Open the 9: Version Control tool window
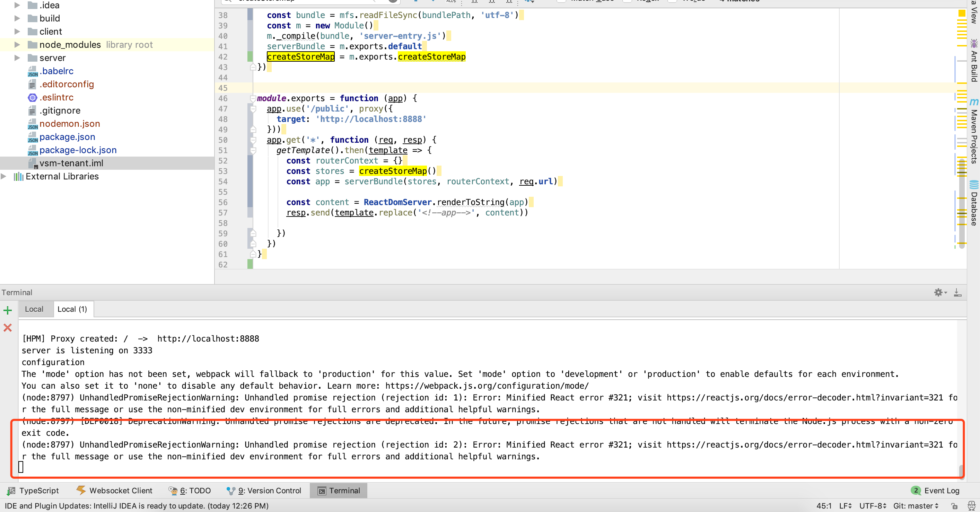The width and height of the screenshot is (980, 512). (264, 491)
